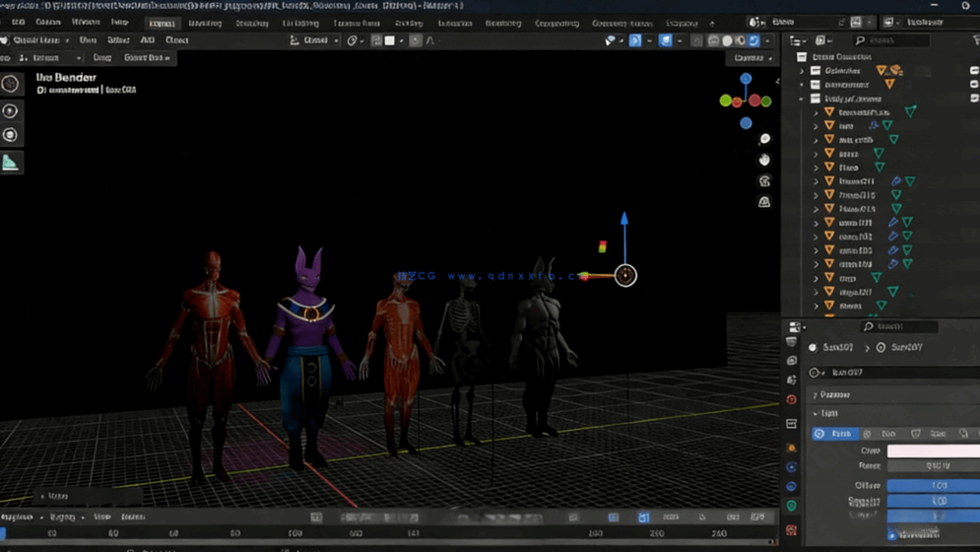Viewport: 980px width, 552px height.
Task: Open Properties editor type dropdown
Action: (797, 326)
